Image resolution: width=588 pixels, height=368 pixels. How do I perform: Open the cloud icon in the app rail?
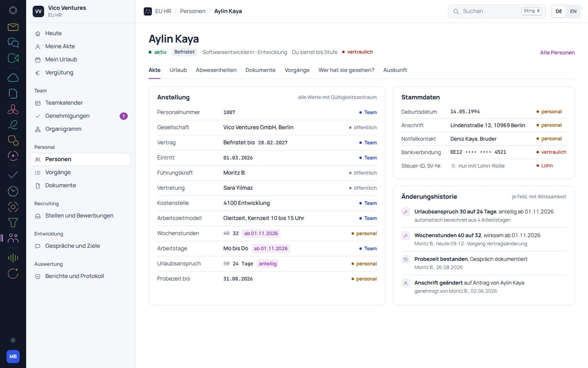pos(13,78)
